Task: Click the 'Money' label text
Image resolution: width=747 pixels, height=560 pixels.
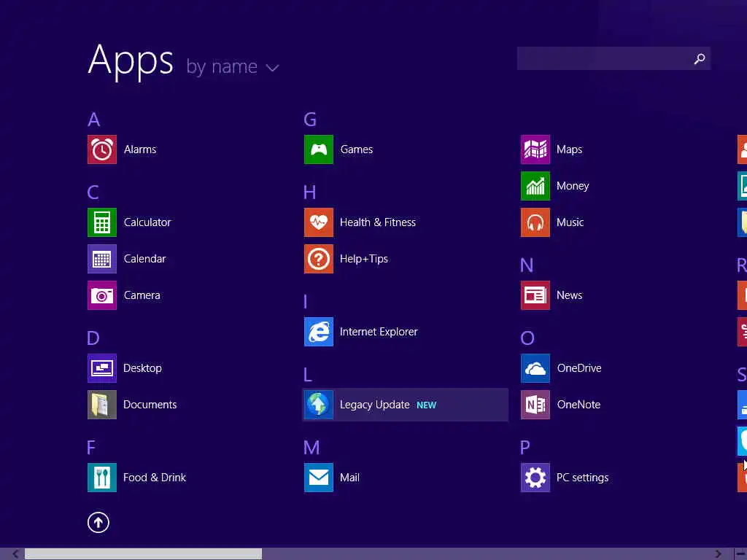Action: point(573,186)
